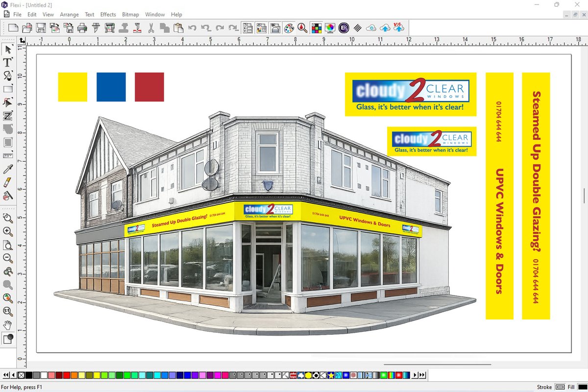Click the Print icon in toolbar
588x392 pixels.
(82, 27)
